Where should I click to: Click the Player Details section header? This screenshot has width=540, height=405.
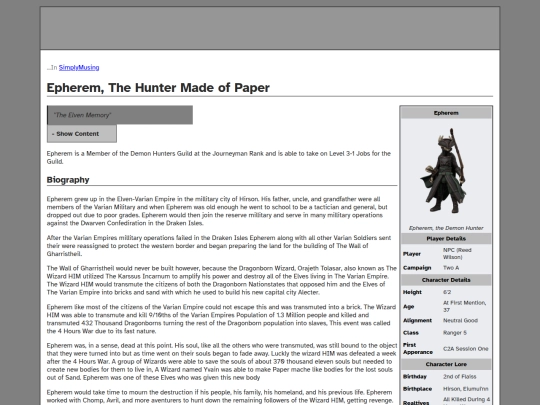(x=446, y=238)
